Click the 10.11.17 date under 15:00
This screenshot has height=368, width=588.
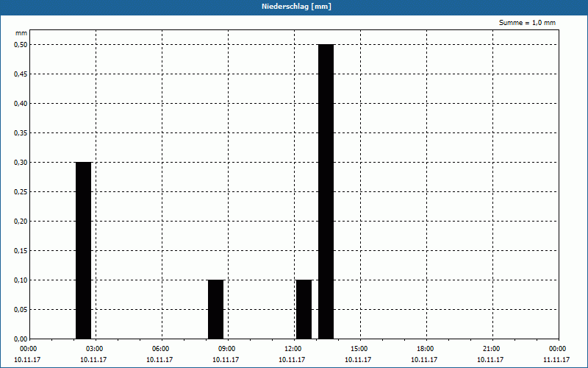(x=358, y=360)
